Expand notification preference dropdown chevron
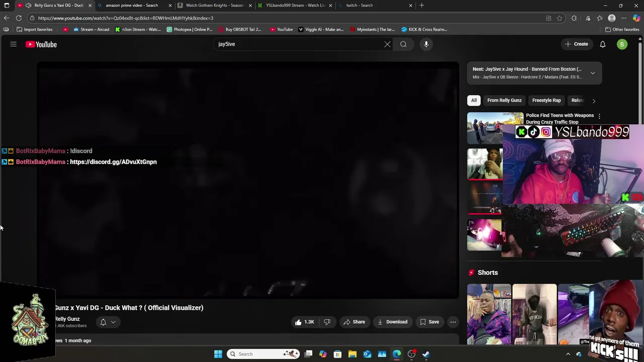644x362 pixels. click(x=113, y=322)
